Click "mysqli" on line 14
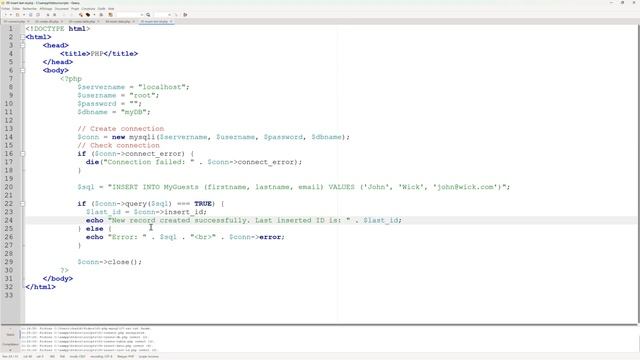Screen dimensions: 640x360 (x=142, y=137)
